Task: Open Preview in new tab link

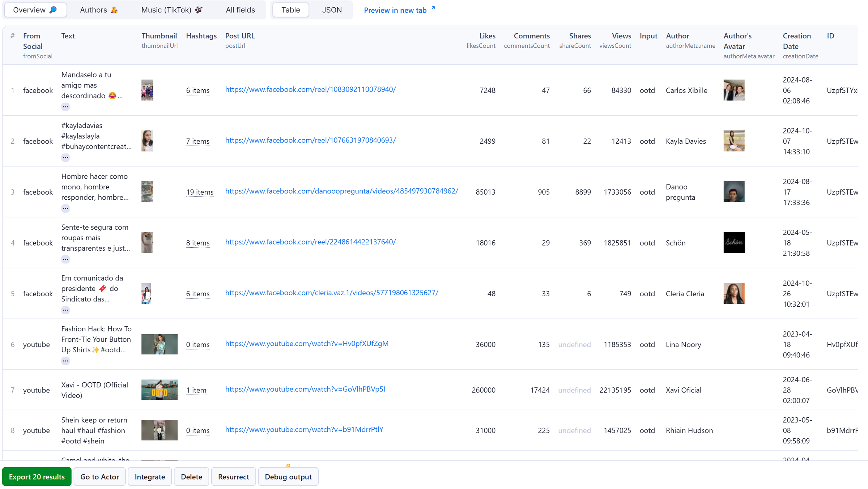Action: coord(399,10)
